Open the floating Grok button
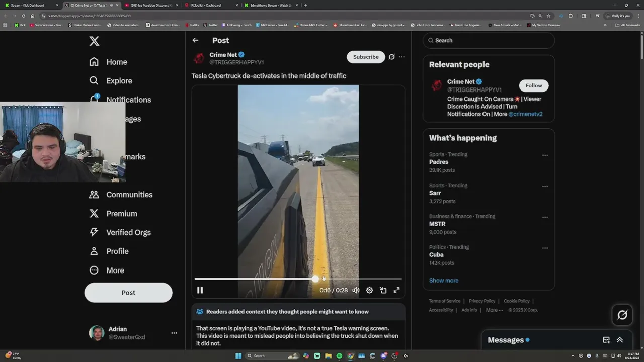 point(622,315)
